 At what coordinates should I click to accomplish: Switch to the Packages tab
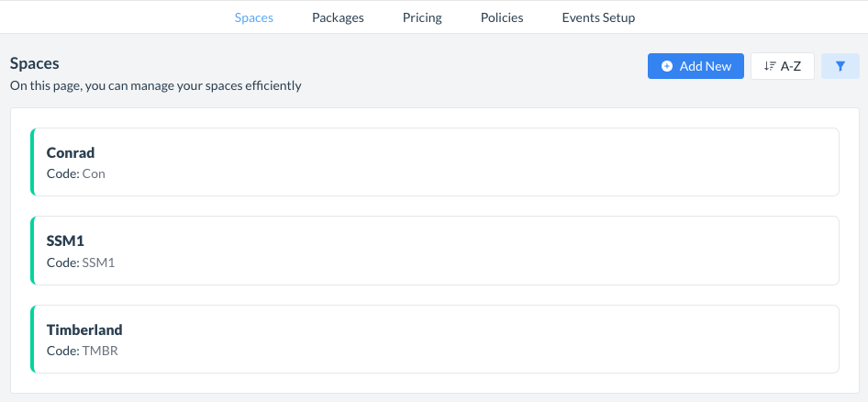click(x=338, y=17)
